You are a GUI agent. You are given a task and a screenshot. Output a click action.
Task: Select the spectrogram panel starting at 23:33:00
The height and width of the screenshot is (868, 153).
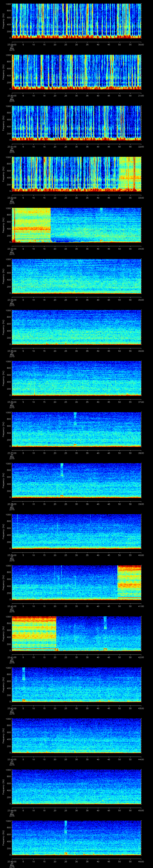[x=76, y=225]
